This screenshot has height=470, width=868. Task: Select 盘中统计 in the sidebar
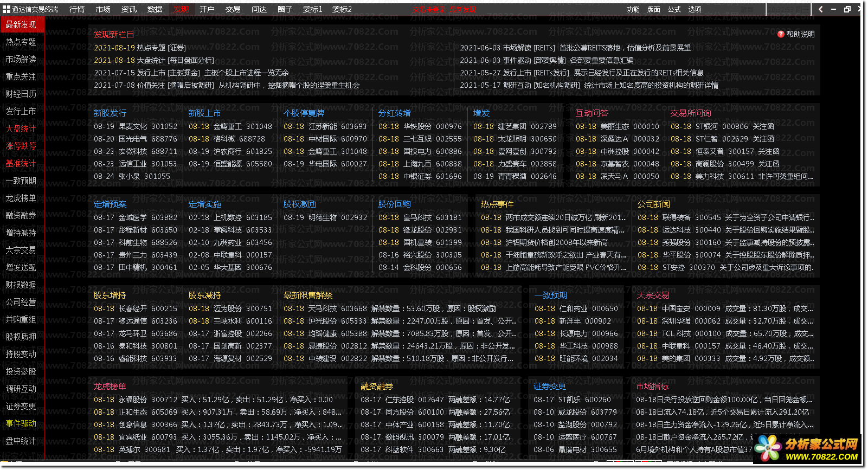click(x=21, y=441)
